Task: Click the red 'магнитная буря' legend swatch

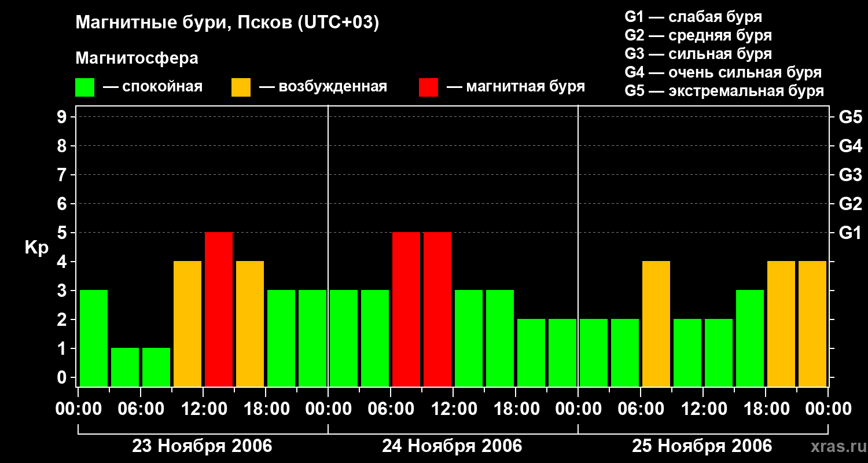Action: pyautogui.click(x=428, y=87)
